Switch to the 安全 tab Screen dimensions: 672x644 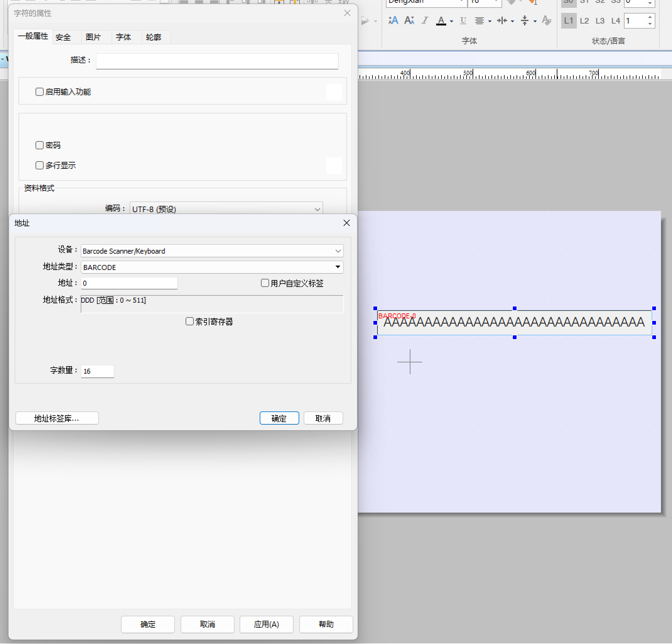(x=63, y=37)
